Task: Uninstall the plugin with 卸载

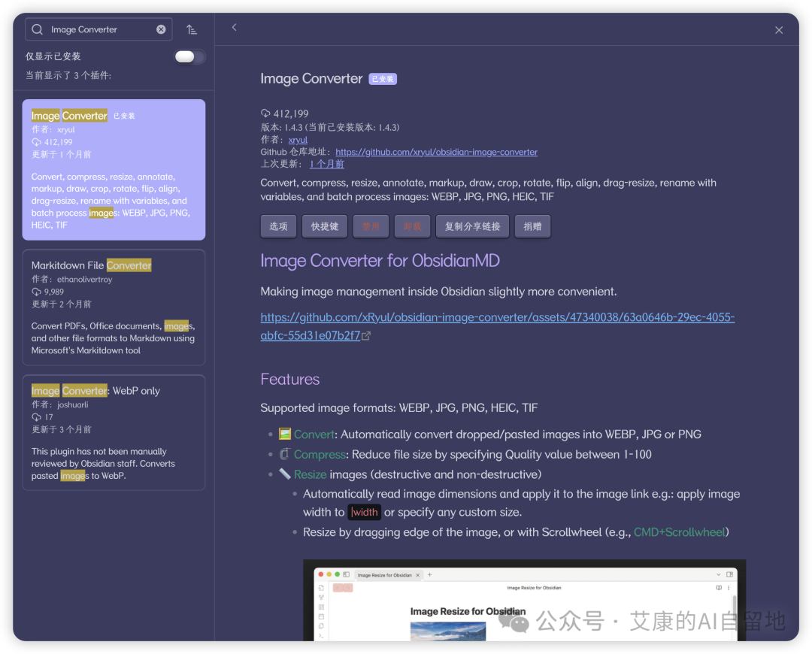Action: 412,226
